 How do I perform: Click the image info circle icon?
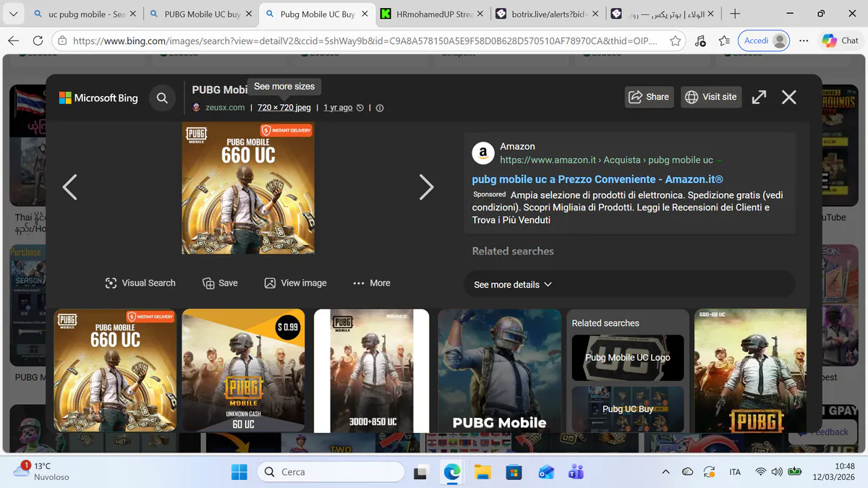click(380, 108)
